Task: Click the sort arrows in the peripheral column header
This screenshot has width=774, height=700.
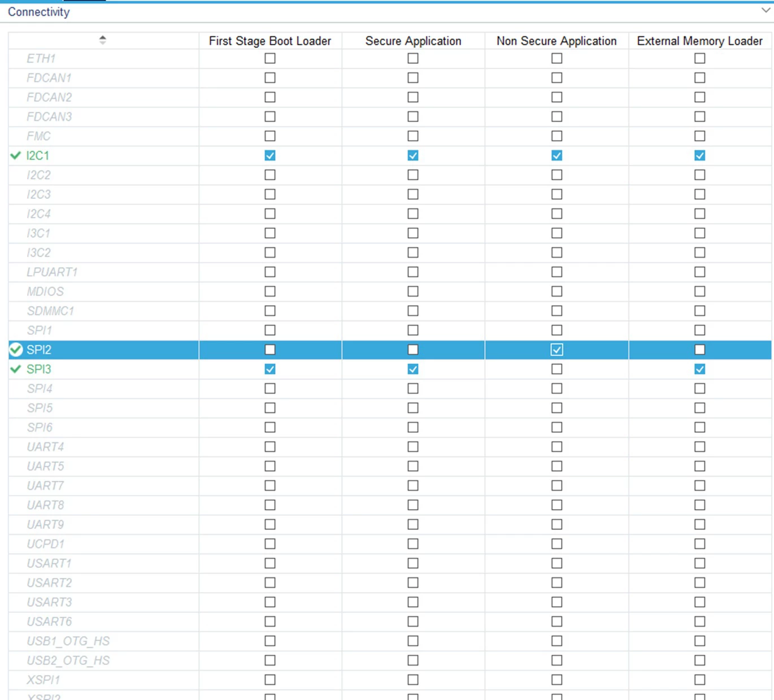Action: (x=102, y=40)
